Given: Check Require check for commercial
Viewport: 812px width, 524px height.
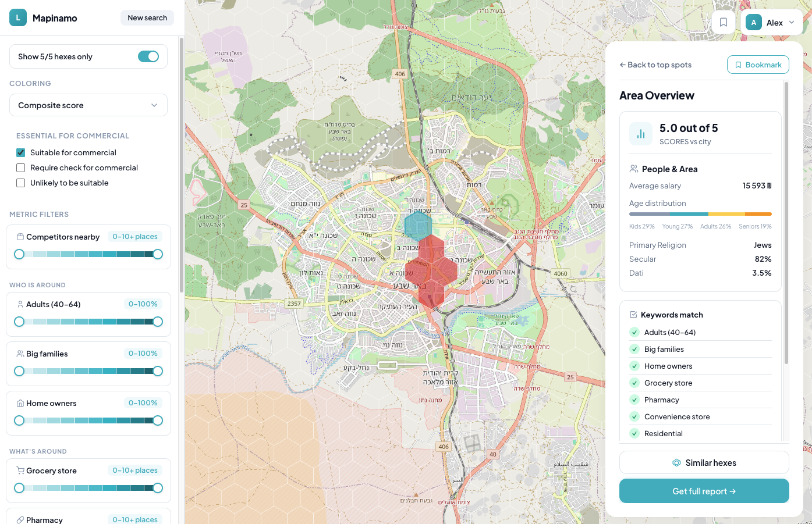Looking at the screenshot, I should click(21, 167).
